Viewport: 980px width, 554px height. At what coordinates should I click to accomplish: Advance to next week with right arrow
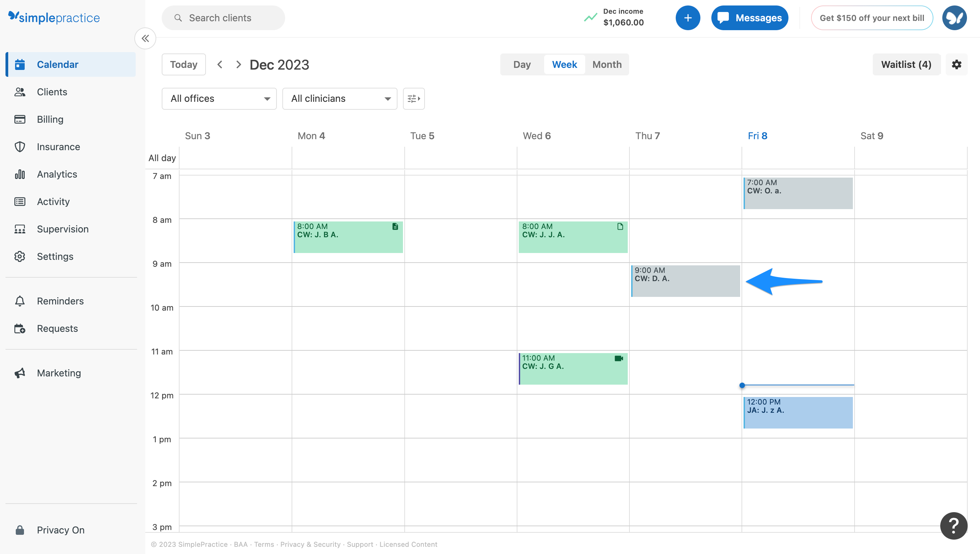coord(238,64)
